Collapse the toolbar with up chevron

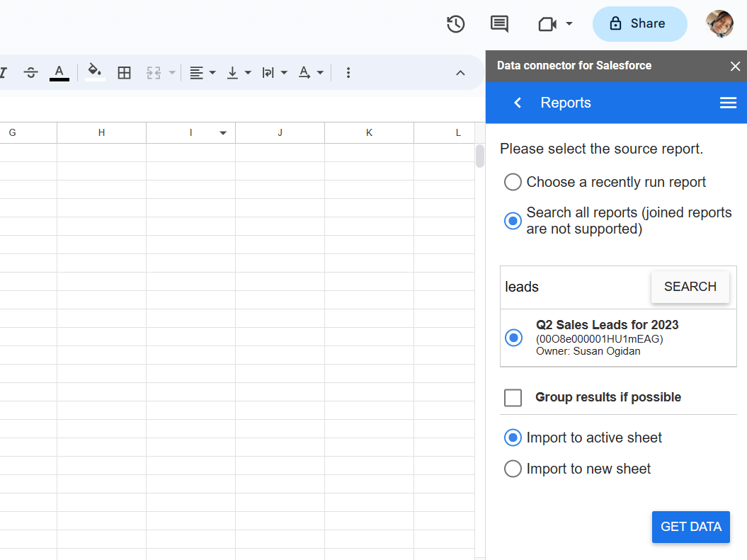[460, 73]
